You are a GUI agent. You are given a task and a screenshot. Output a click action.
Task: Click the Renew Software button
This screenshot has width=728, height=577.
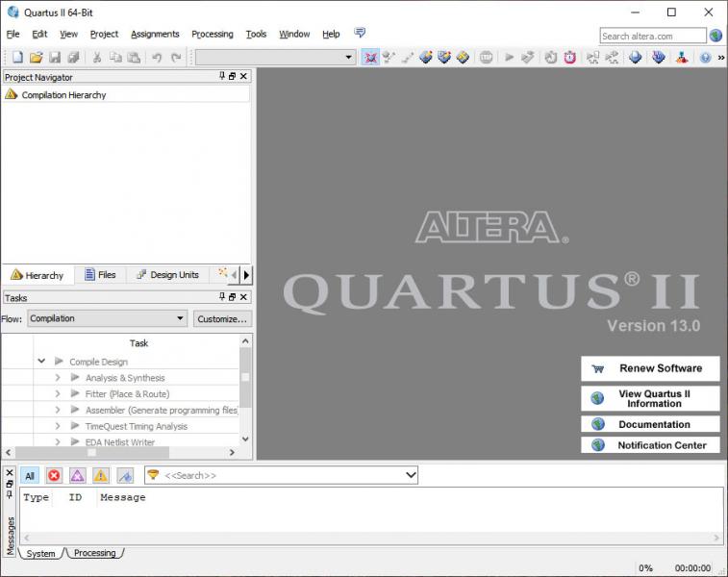[x=650, y=368]
